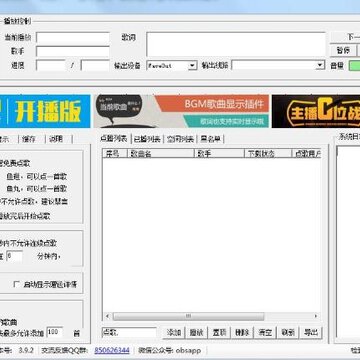Click the version number 3.9.2
This screenshot has width=360, height=360.
pyautogui.click(x=26, y=350)
